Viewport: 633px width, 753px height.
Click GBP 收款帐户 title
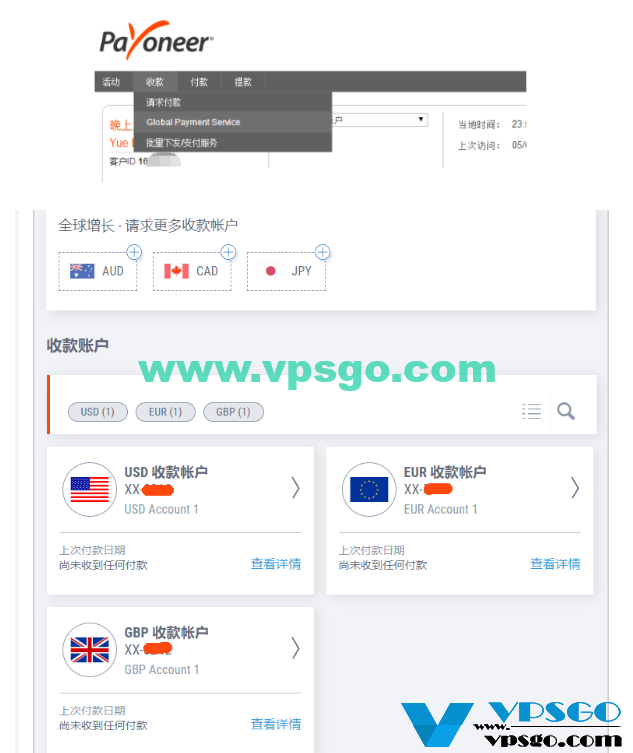pyautogui.click(x=166, y=632)
